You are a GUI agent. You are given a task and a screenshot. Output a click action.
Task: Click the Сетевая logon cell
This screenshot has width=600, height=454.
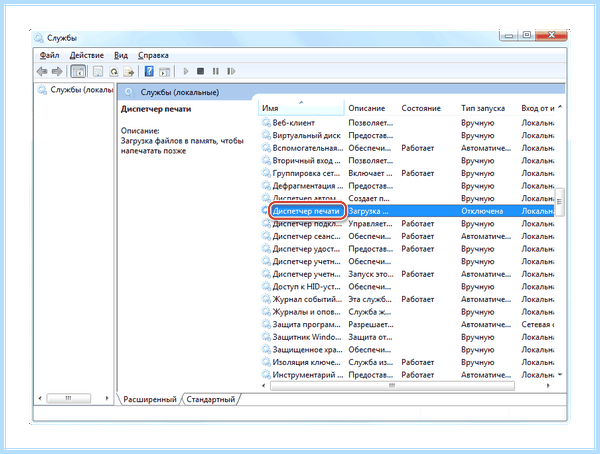538,325
